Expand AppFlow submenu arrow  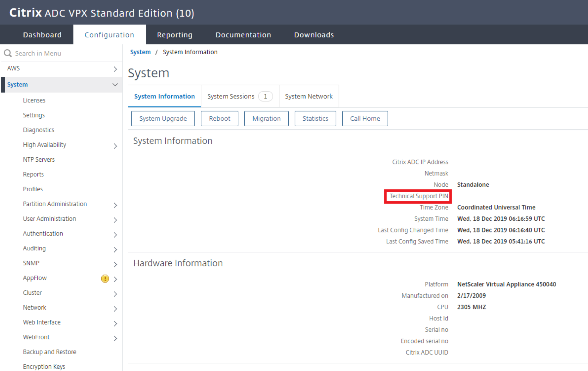(115, 279)
